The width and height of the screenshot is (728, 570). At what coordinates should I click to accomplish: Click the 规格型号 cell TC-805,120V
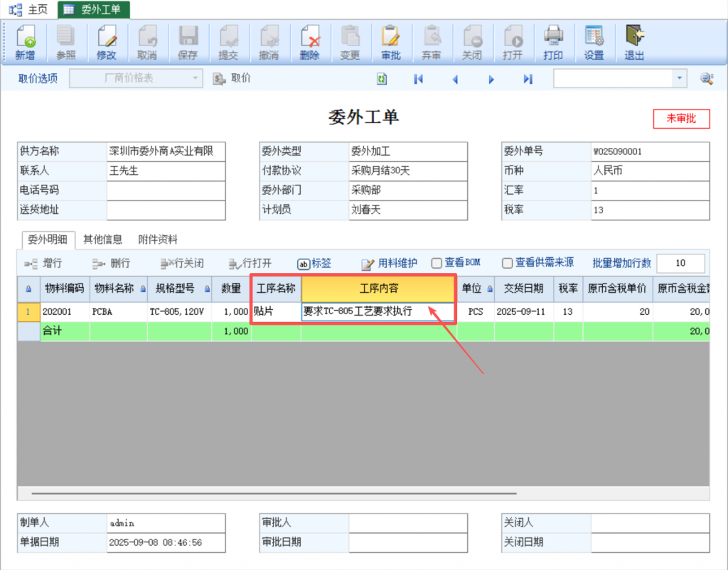click(x=179, y=311)
